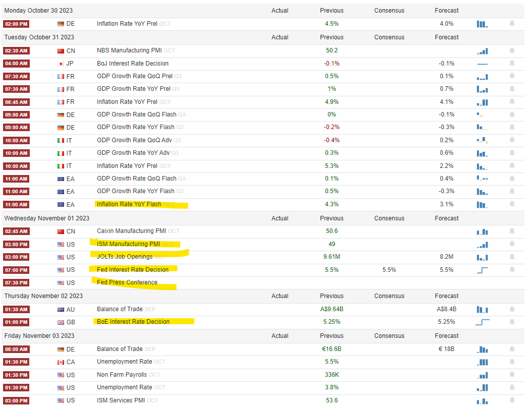Viewport: 532px width, 407px height.
Task: Set an alert bell for EA Inflation Rate YoY Flash
Action: (x=512, y=204)
